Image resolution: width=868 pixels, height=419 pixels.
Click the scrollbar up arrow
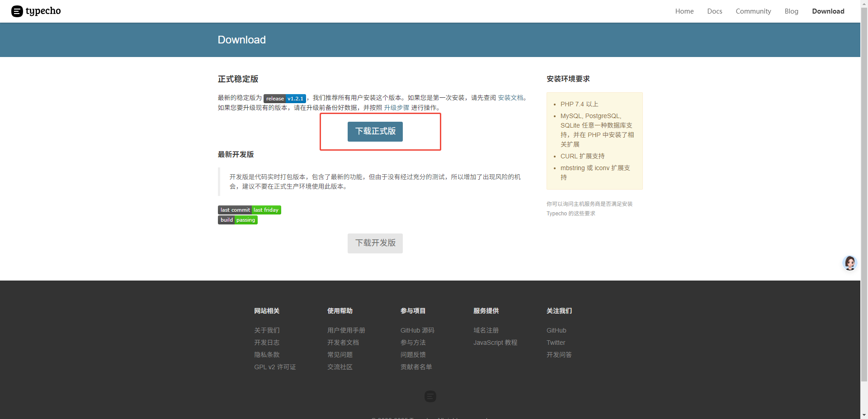(x=864, y=4)
